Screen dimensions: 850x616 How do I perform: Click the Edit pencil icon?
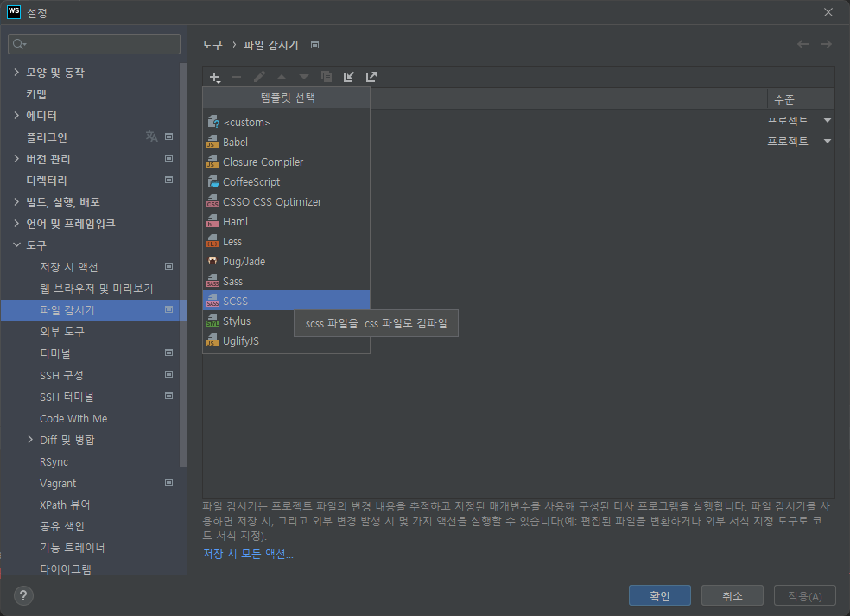click(x=259, y=77)
